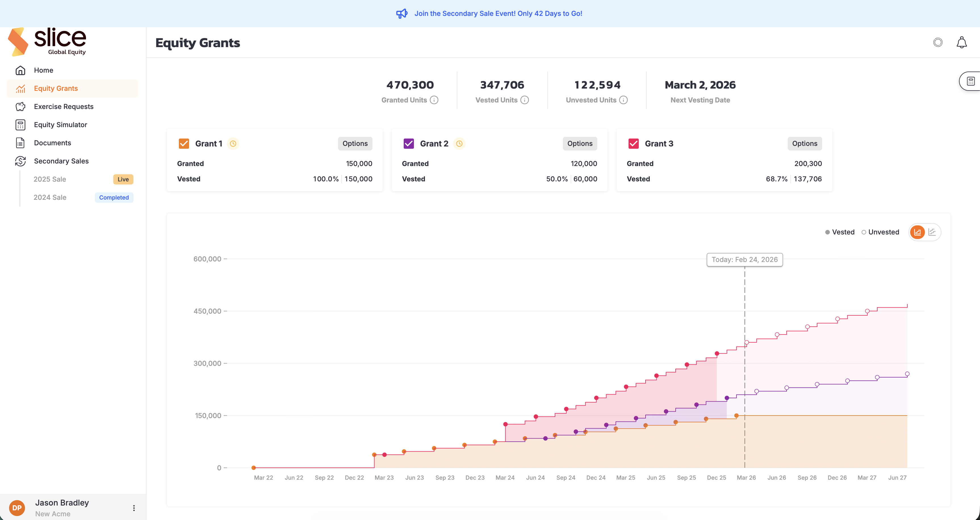
Task: Toggle the Unvested legend item in chart
Action: tap(880, 232)
